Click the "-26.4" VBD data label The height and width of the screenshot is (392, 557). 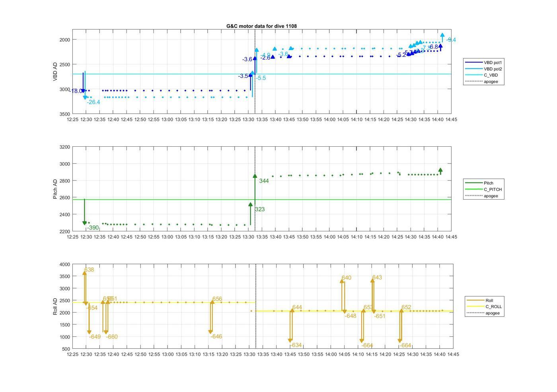click(93, 102)
